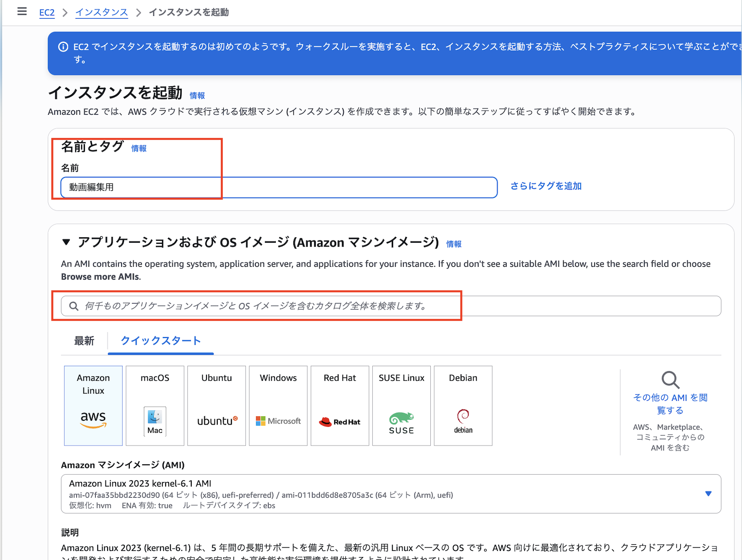This screenshot has width=742, height=560.
Task: Click the 説明 label text
Action: pos(70,532)
